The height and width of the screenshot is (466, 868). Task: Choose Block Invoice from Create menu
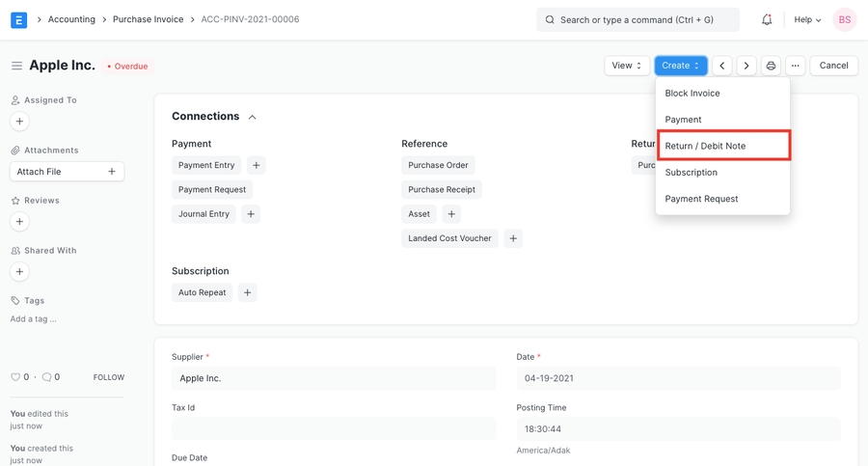(692, 94)
